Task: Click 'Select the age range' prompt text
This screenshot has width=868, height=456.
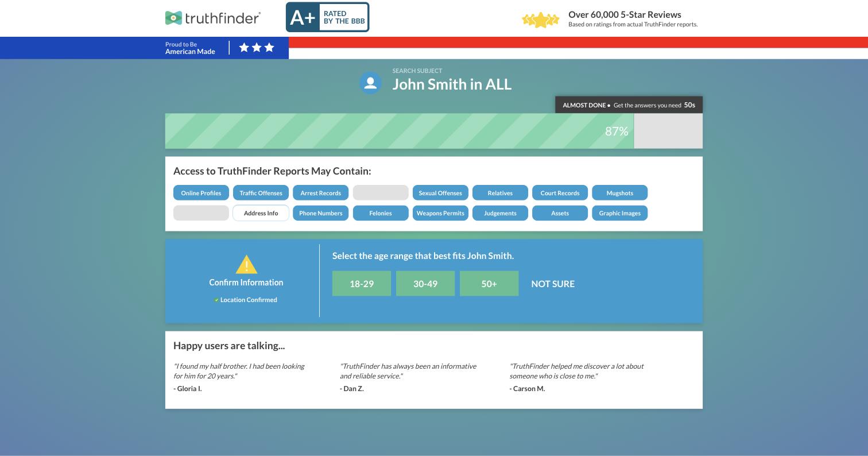Action: point(423,256)
